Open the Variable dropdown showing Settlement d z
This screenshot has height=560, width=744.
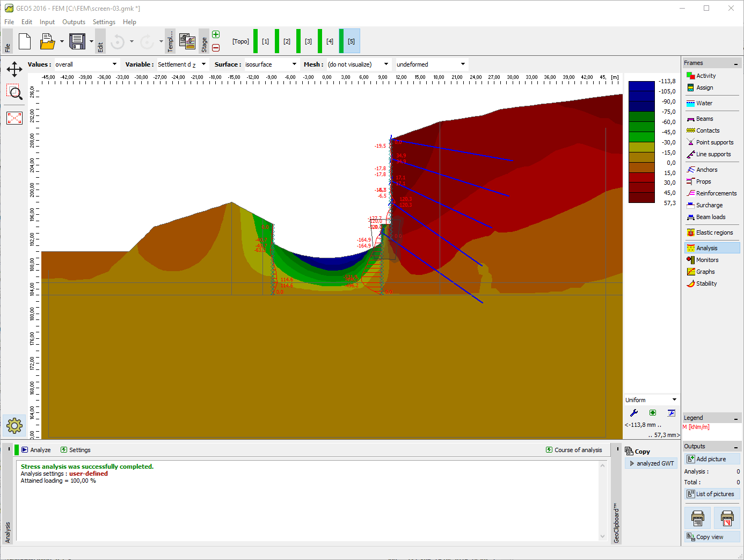coord(203,64)
